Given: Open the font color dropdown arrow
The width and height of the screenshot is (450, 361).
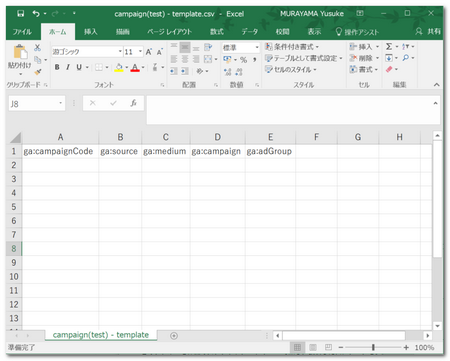Looking at the screenshot, I should pyautogui.click(x=143, y=68).
